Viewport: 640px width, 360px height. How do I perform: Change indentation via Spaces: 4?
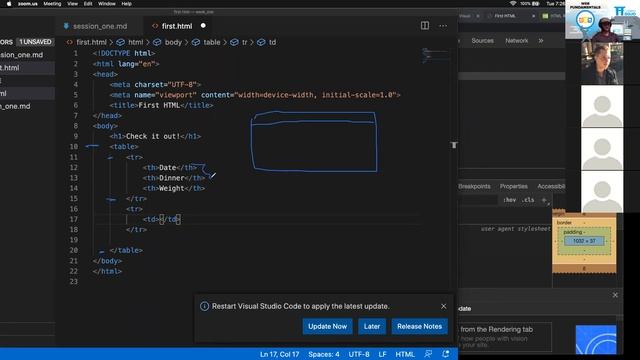[324, 354]
